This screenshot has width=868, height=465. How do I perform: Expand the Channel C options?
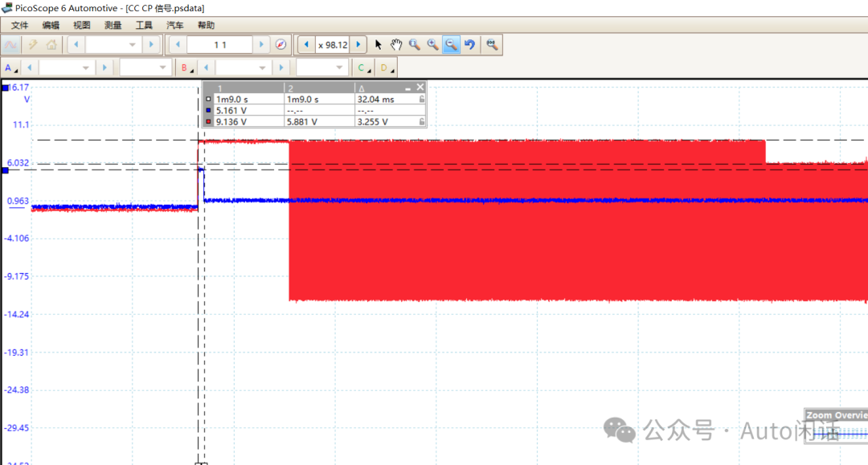click(363, 67)
